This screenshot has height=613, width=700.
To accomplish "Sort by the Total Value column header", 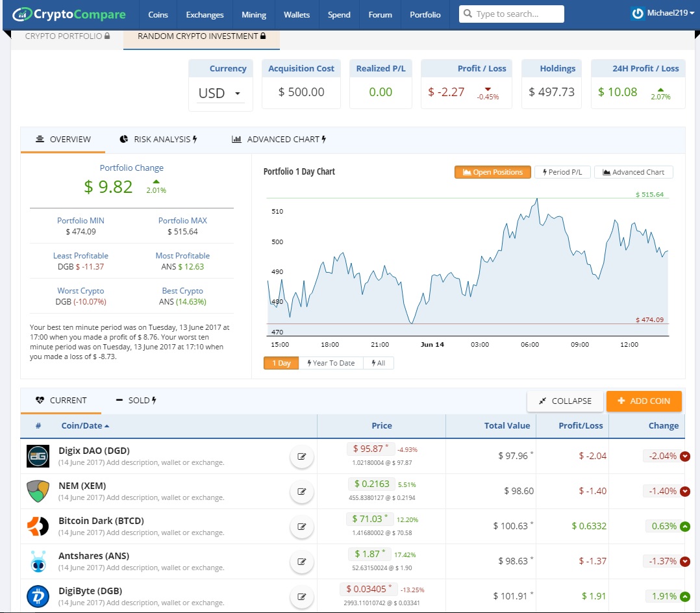I will (507, 426).
